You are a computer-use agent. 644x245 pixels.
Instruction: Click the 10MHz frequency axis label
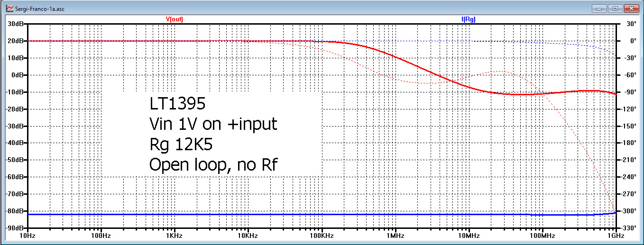[x=468, y=236]
